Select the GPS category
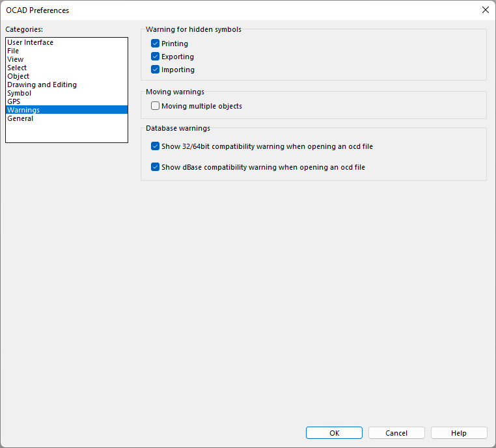This screenshot has width=496, height=448. [67, 101]
